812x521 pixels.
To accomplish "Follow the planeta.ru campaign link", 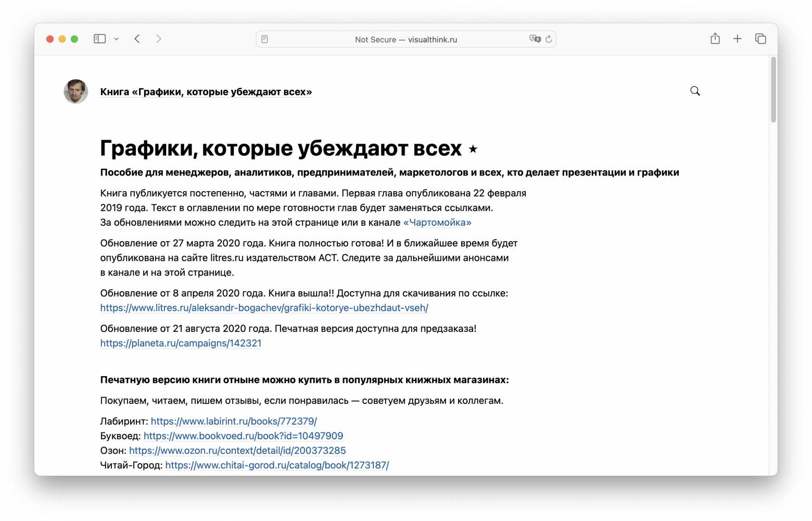I will click(x=181, y=343).
